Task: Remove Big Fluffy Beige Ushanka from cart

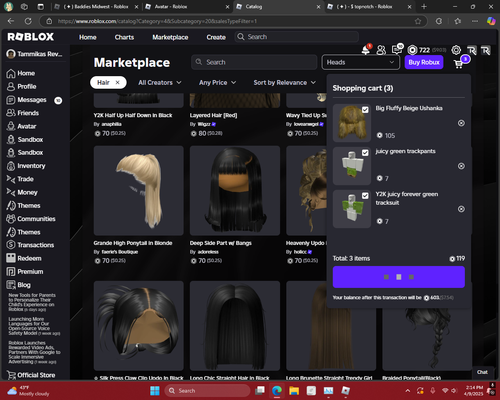Action: 461,123
